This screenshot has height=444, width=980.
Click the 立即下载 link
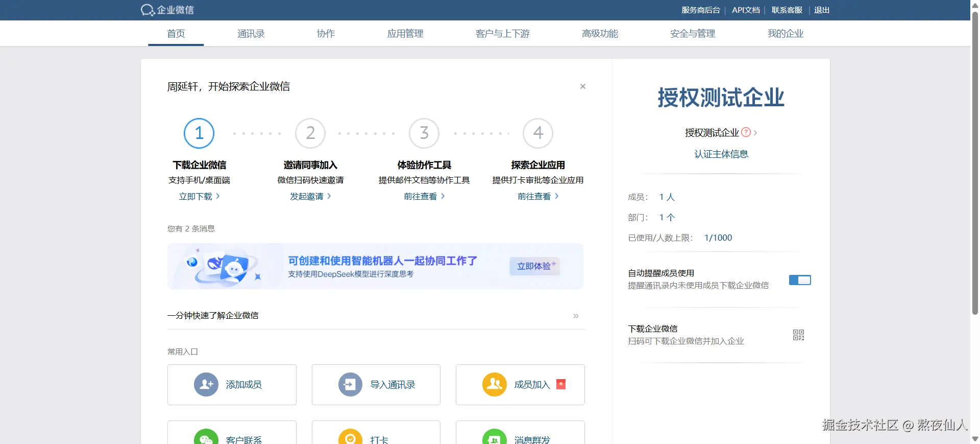click(x=199, y=196)
